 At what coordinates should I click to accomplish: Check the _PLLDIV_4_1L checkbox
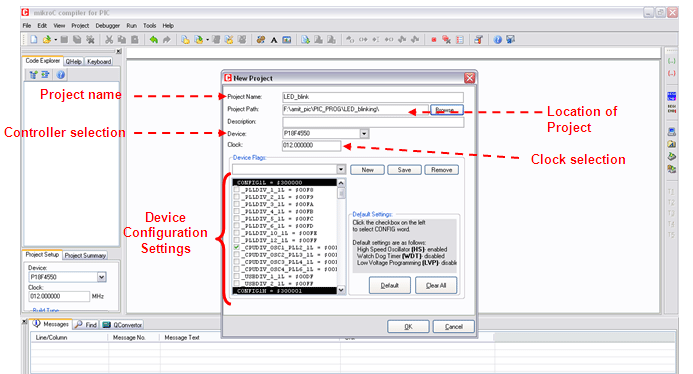pos(236,211)
